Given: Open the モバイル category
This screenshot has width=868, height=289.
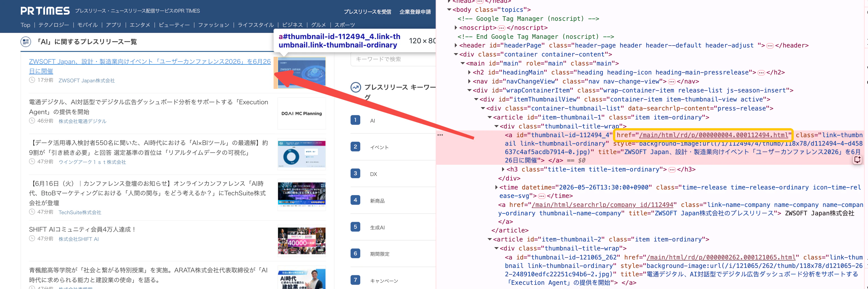Looking at the screenshot, I should tap(88, 25).
